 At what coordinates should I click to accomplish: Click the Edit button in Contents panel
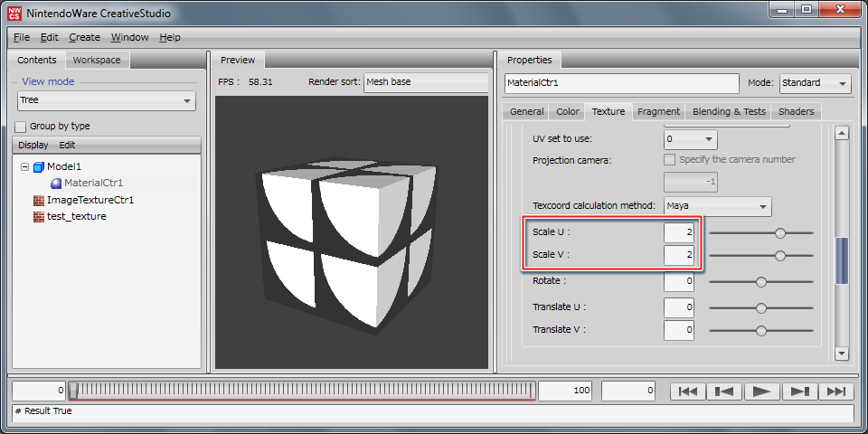click(x=67, y=145)
